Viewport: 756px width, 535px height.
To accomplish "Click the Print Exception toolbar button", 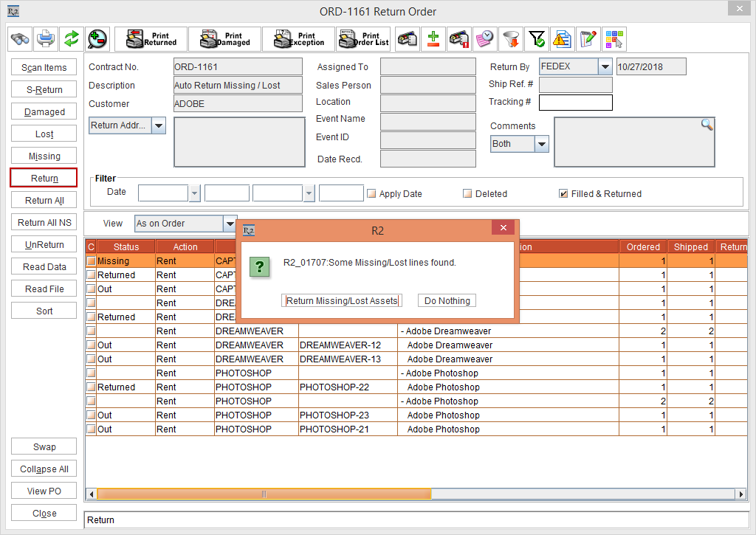I will (x=298, y=39).
